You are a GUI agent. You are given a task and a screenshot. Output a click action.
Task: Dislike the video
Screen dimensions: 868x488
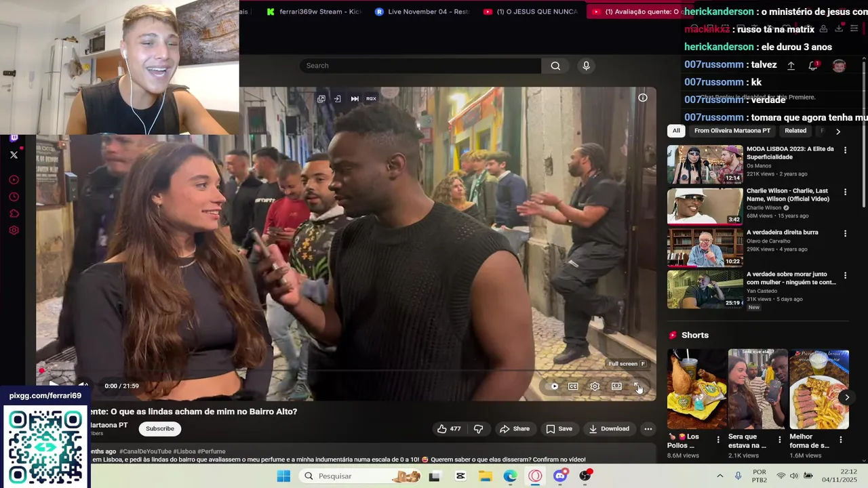[478, 428]
